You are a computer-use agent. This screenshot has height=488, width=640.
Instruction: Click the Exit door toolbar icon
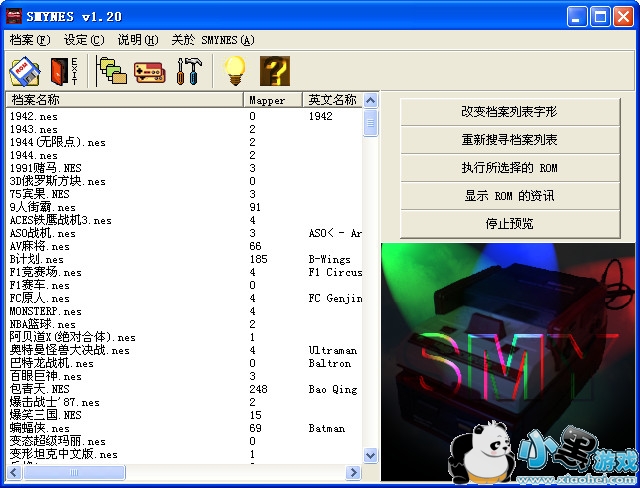[x=64, y=71]
